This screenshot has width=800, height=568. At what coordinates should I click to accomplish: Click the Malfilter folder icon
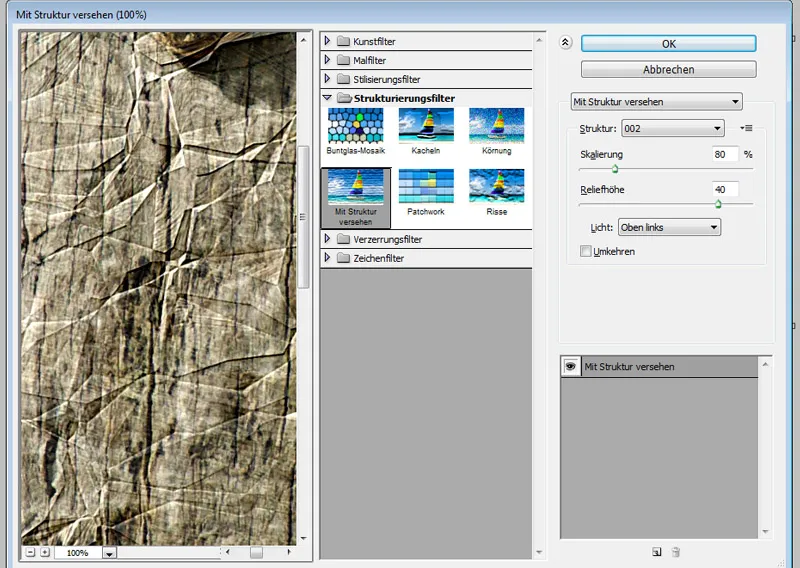(x=343, y=60)
